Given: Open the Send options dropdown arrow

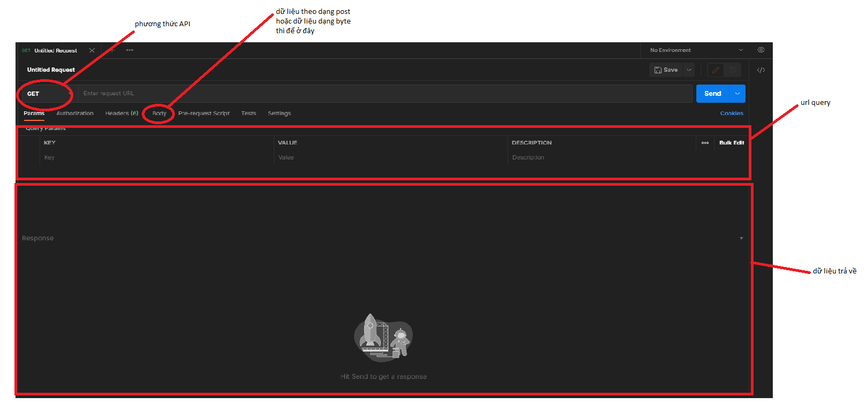Looking at the screenshot, I should coord(738,94).
